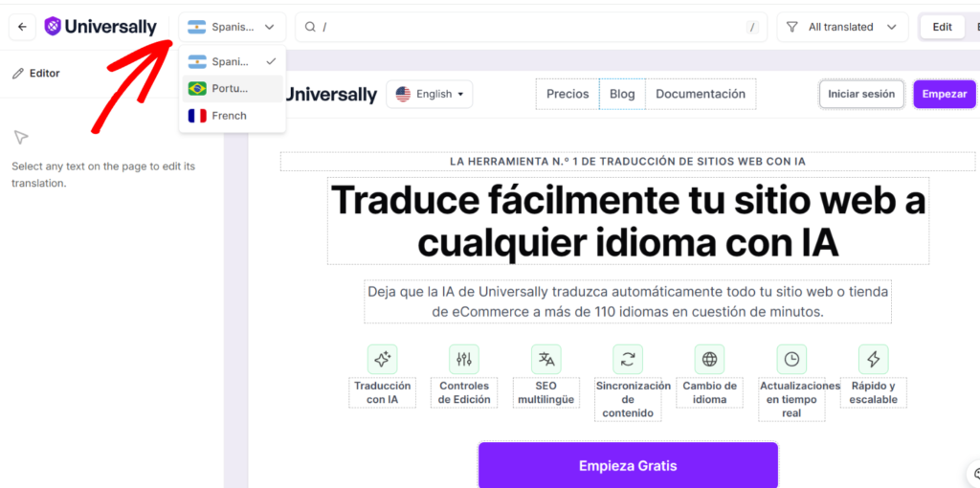Viewport: 980px width, 488px height.
Task: Select the Cambio de idioma label
Action: (709, 392)
